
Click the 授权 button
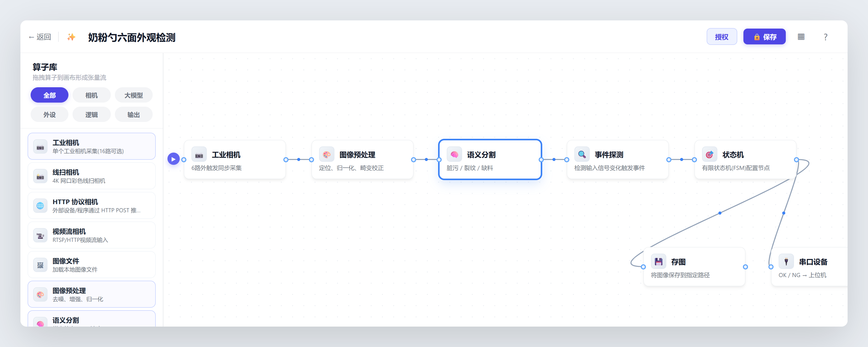722,37
